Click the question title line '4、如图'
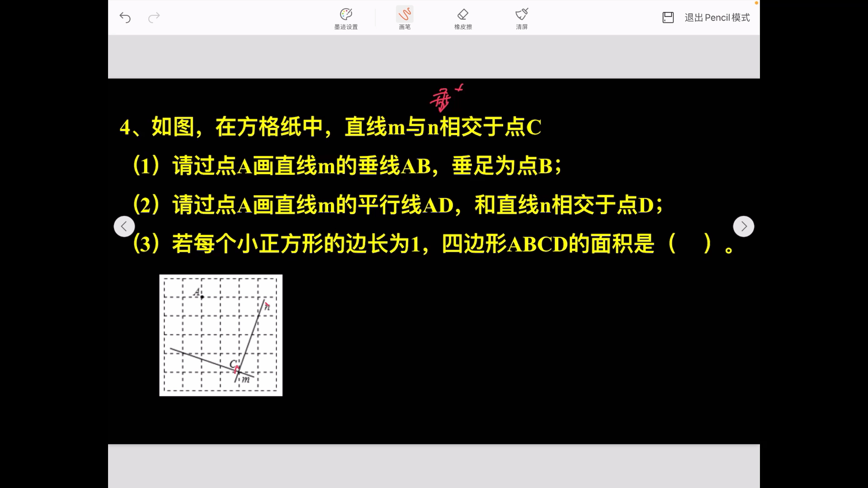868x488 pixels. click(330, 127)
